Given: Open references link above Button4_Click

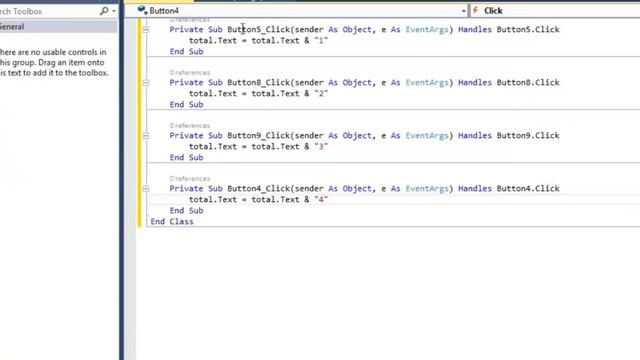Looking at the screenshot, I should (x=190, y=179).
